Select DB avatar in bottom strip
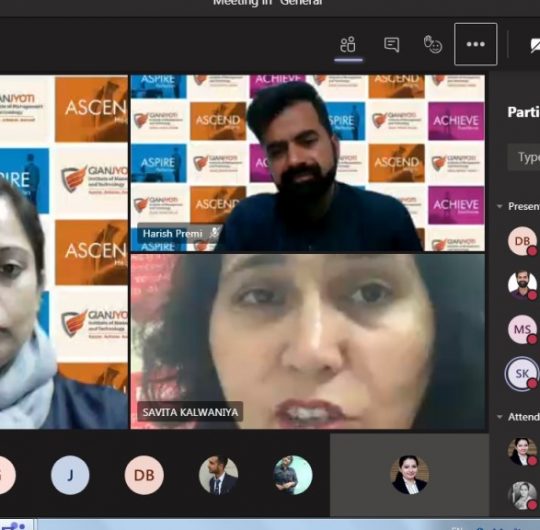The height and width of the screenshot is (530, 540). click(144, 475)
